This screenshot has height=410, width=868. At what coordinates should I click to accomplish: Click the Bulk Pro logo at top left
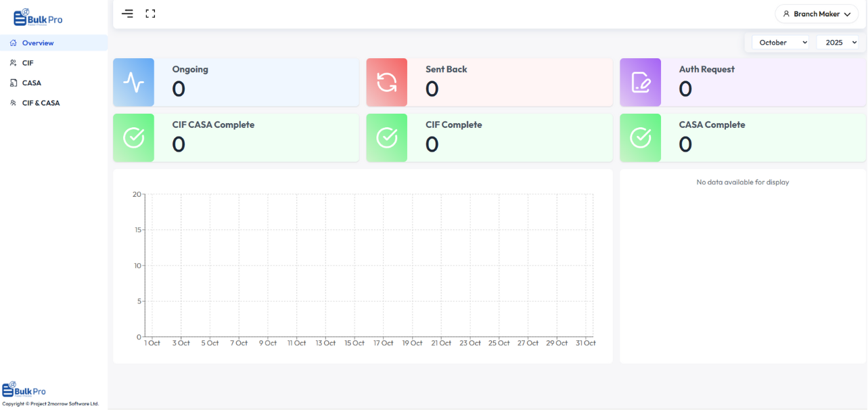coord(39,18)
